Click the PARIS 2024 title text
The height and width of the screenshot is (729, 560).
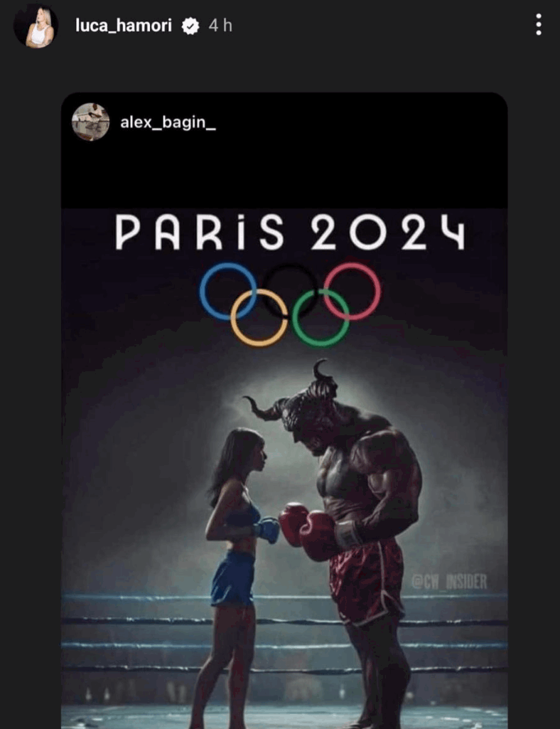click(290, 232)
